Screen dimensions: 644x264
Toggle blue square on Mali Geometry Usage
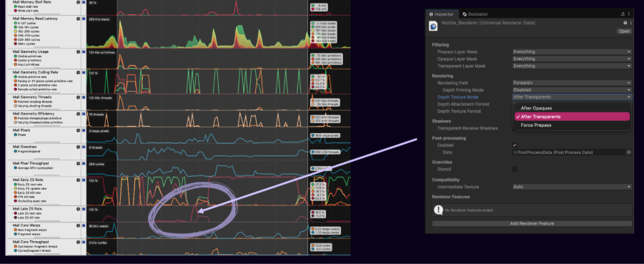(84, 52)
